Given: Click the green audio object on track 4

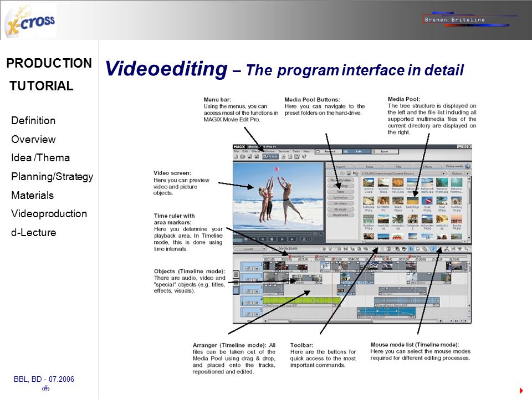Looking at the screenshot, I should click(x=302, y=300).
